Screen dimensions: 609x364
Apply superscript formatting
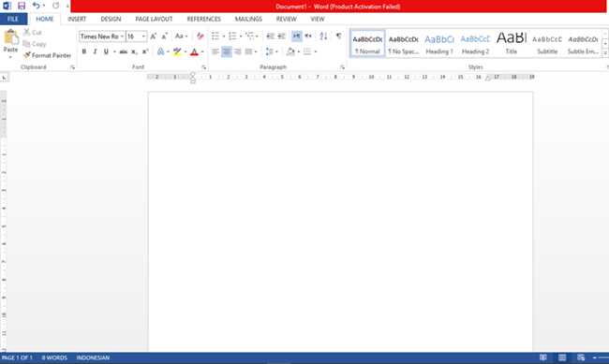click(145, 51)
